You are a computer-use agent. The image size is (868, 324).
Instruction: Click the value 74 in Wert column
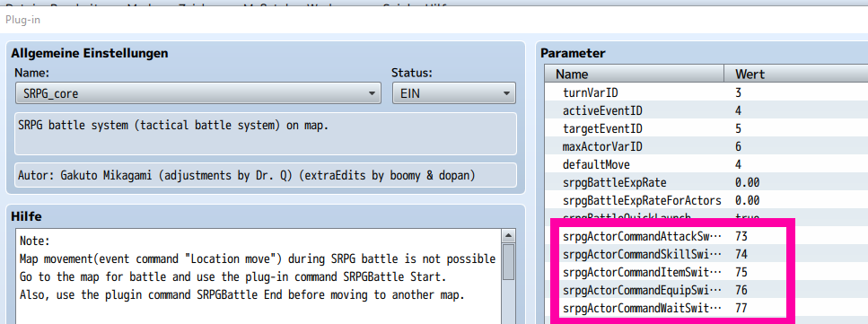pyautogui.click(x=741, y=254)
